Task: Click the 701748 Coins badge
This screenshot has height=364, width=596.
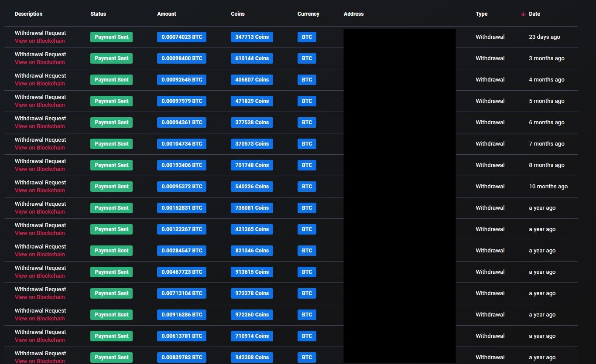Action: tap(252, 165)
